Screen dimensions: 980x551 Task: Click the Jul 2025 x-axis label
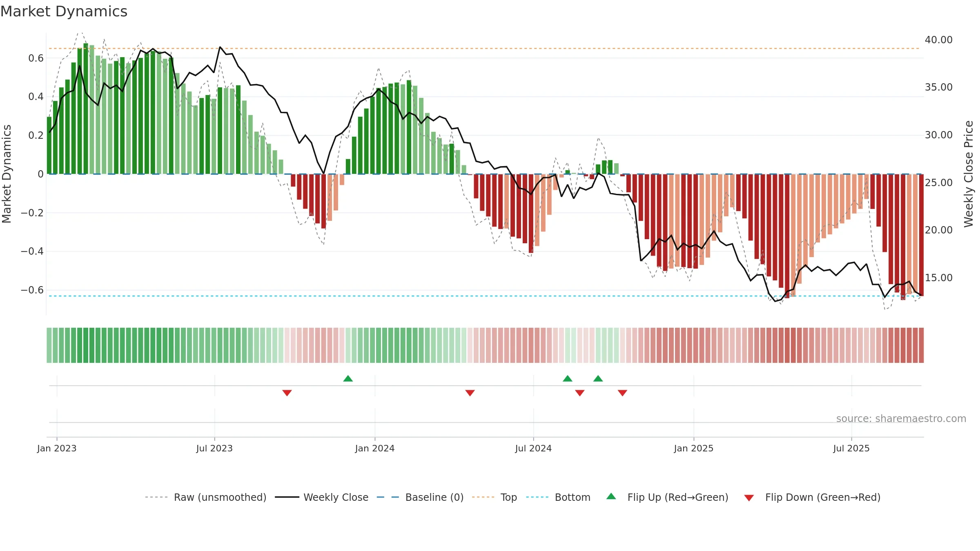851,448
